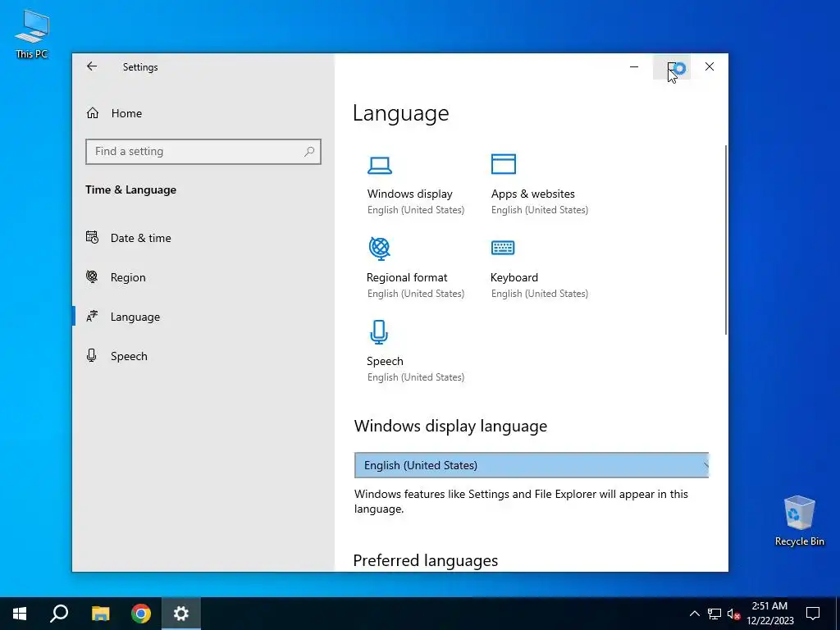This screenshot has height=630, width=840.
Task: Expand the Windows display language dropdown
Action: pos(532,465)
